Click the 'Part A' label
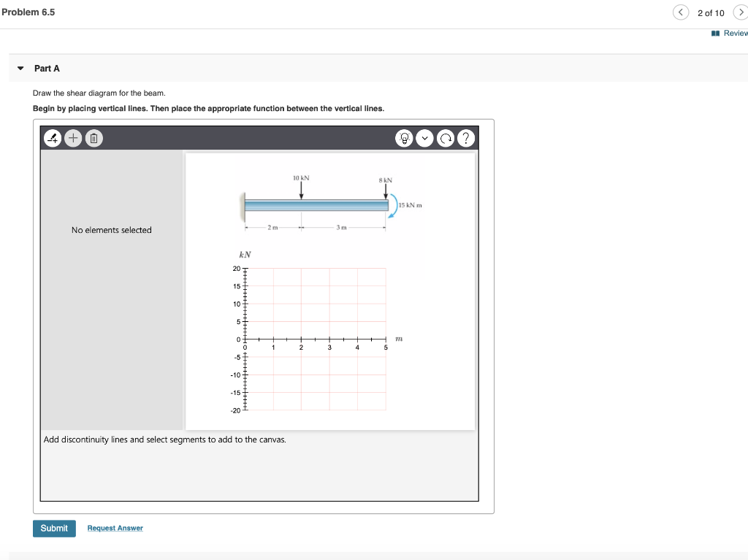Viewport: 748px width, 560px height. 47,68
